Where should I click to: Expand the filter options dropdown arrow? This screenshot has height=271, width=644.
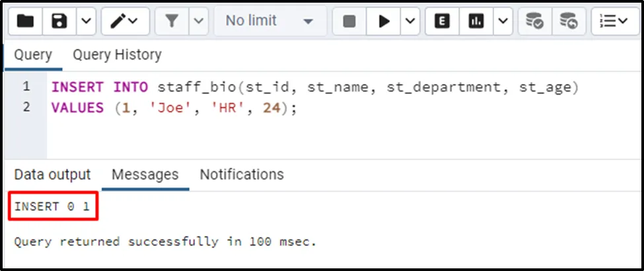pos(198,22)
